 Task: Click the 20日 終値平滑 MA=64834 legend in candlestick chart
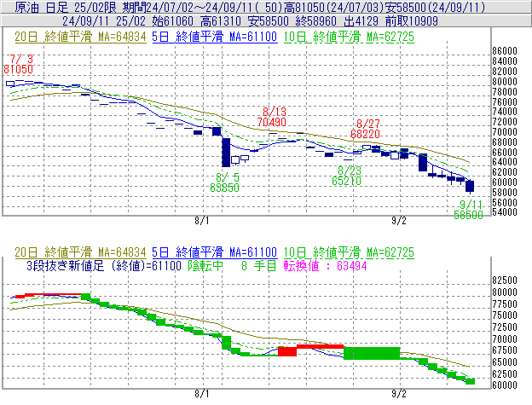click(x=80, y=37)
